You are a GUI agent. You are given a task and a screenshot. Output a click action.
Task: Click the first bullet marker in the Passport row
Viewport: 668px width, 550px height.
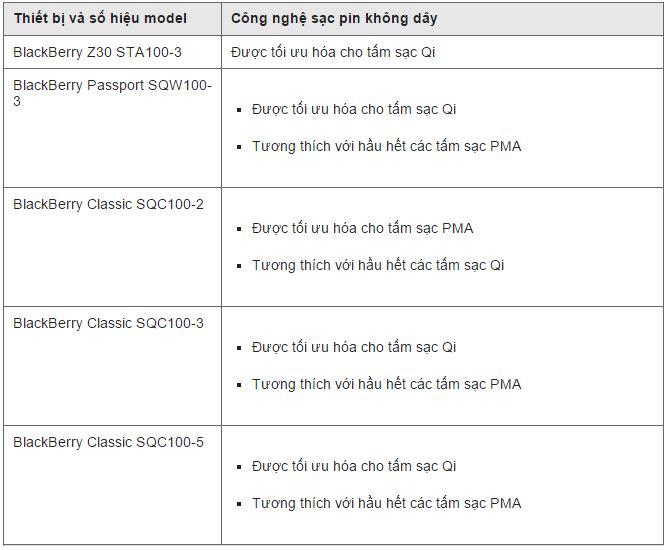point(240,110)
